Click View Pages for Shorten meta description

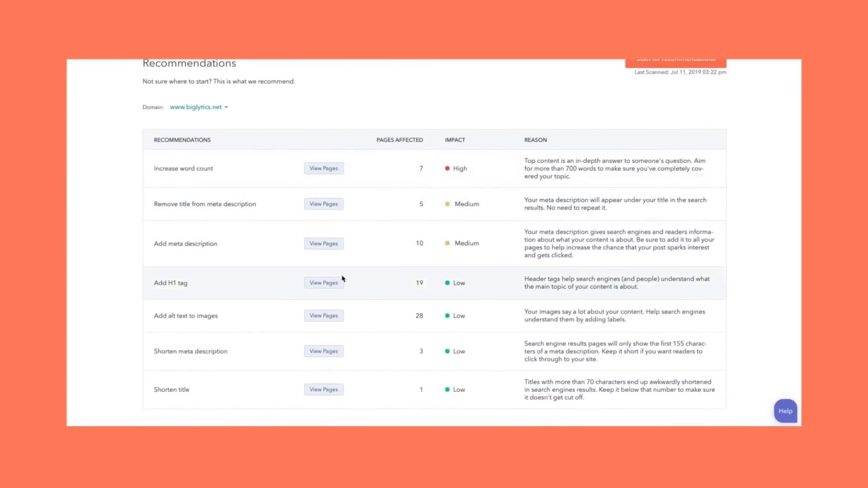pyautogui.click(x=324, y=352)
